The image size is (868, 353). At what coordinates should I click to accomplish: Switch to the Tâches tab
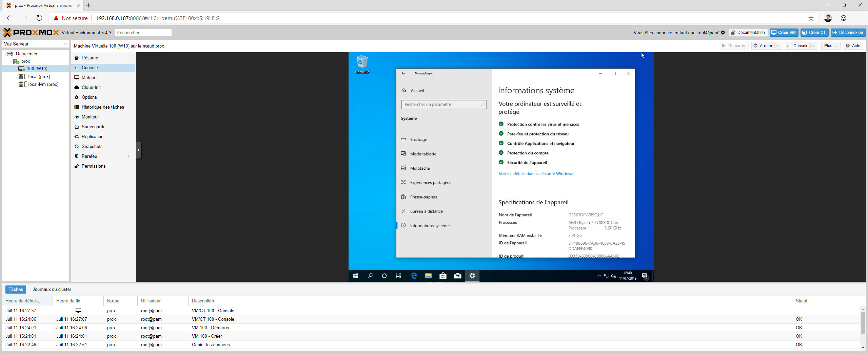point(16,289)
